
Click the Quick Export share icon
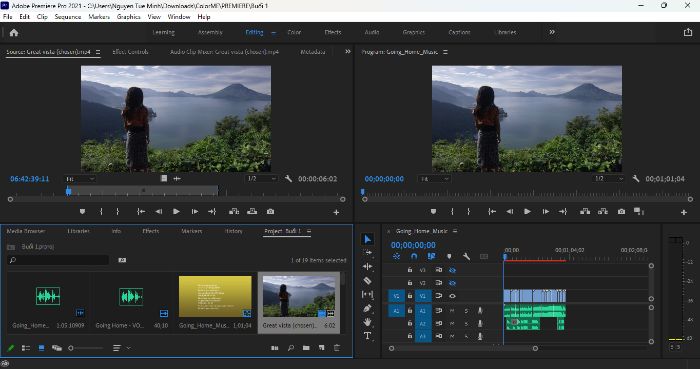(688, 32)
